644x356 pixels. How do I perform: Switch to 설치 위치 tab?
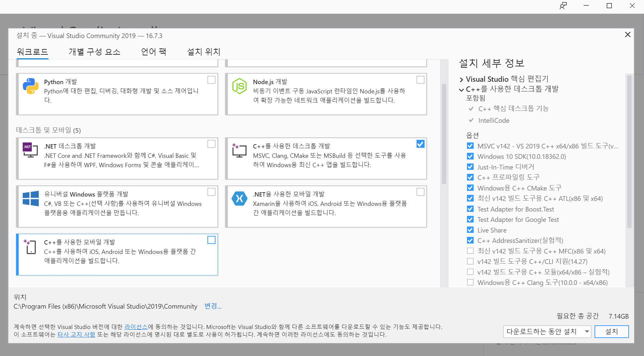204,52
